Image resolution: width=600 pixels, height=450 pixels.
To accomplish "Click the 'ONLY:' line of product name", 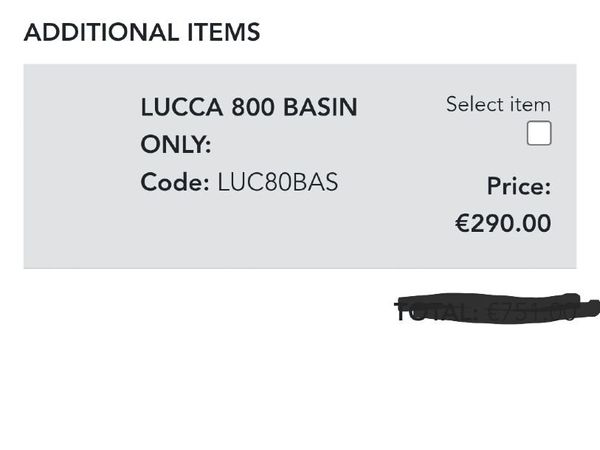I will pos(176,145).
